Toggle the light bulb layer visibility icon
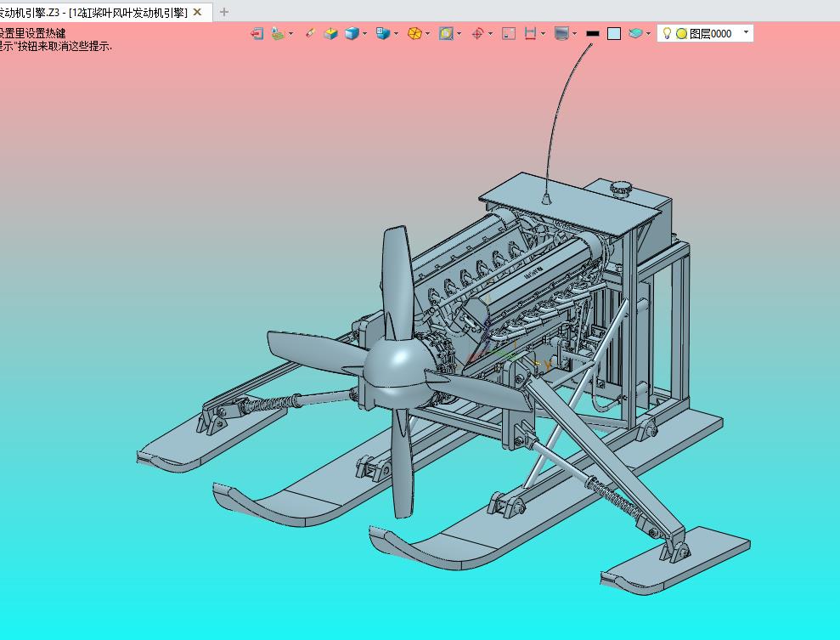The height and width of the screenshot is (640, 840). click(667, 33)
